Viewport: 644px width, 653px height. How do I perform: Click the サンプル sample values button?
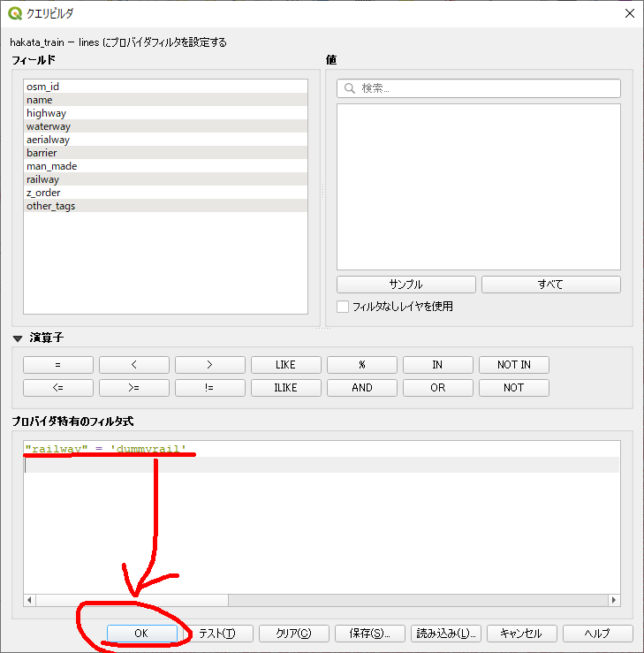[x=406, y=285]
